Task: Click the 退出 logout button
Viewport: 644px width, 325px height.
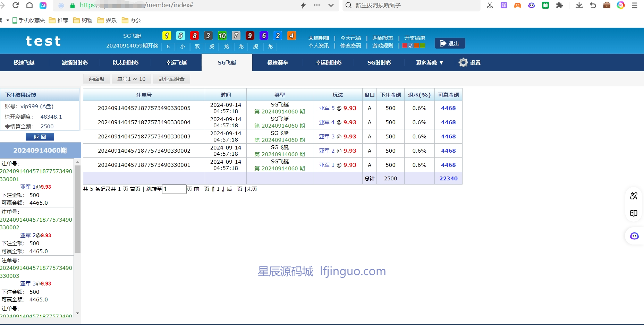Action: 450,43
